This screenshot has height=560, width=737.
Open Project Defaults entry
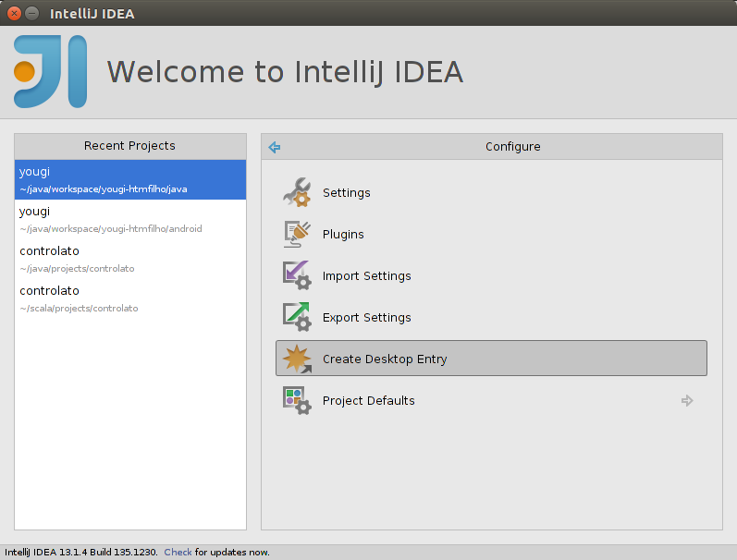tap(491, 400)
